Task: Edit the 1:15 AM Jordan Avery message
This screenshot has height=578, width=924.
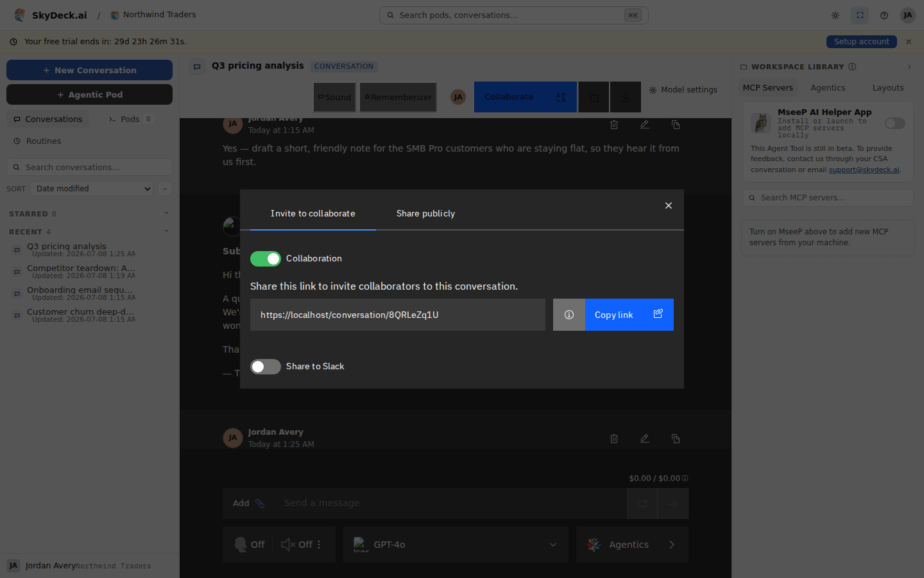Action: [x=645, y=125]
